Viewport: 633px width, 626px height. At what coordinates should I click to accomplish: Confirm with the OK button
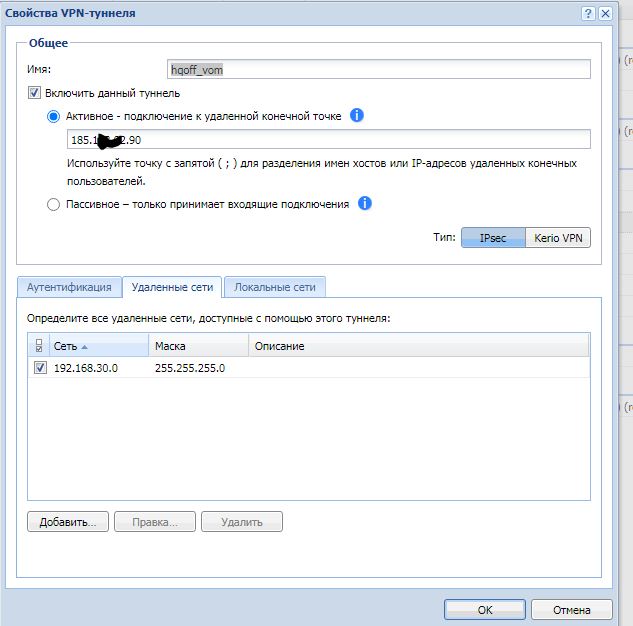click(x=485, y=609)
